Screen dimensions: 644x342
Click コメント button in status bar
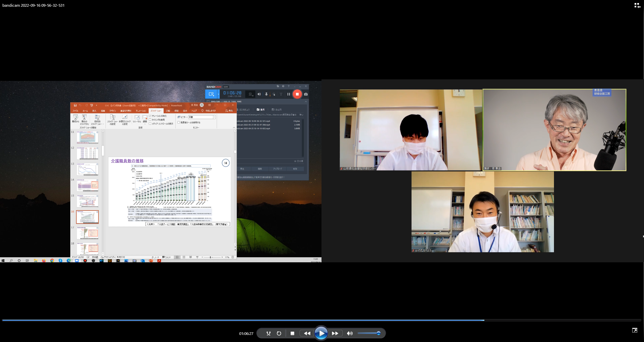click(167, 257)
